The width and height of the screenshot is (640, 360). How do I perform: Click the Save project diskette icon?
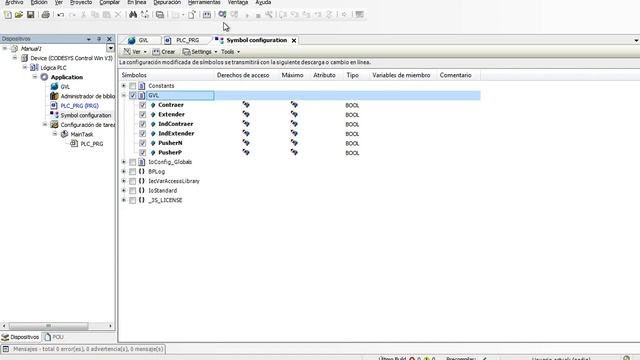[30, 15]
